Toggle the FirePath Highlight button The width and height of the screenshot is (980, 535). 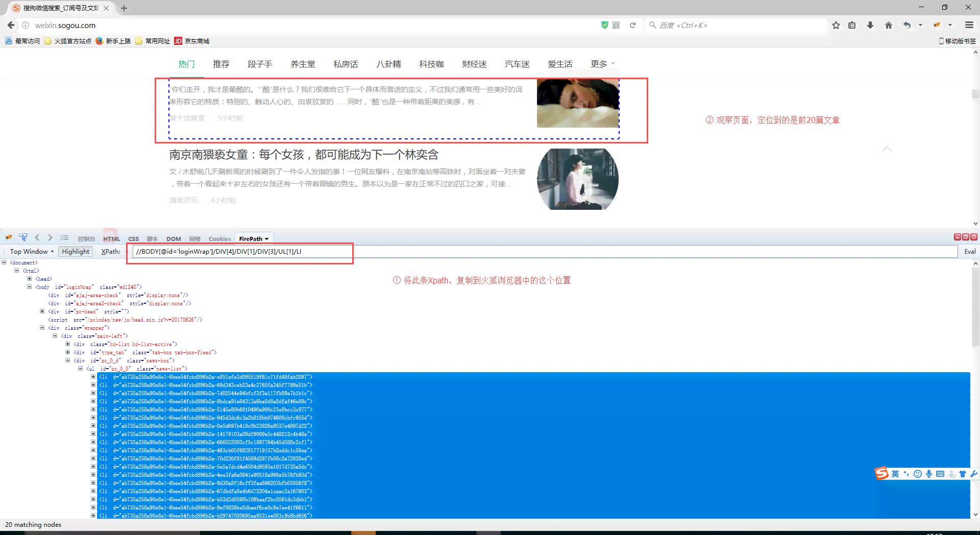point(76,251)
